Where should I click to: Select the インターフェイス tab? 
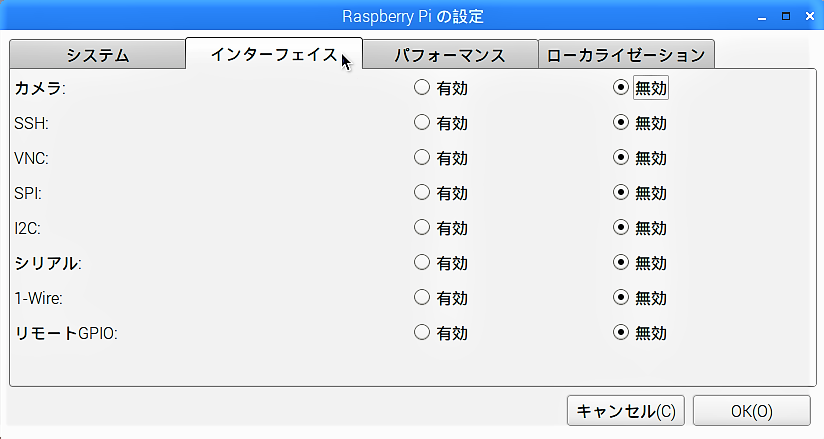coord(274,54)
